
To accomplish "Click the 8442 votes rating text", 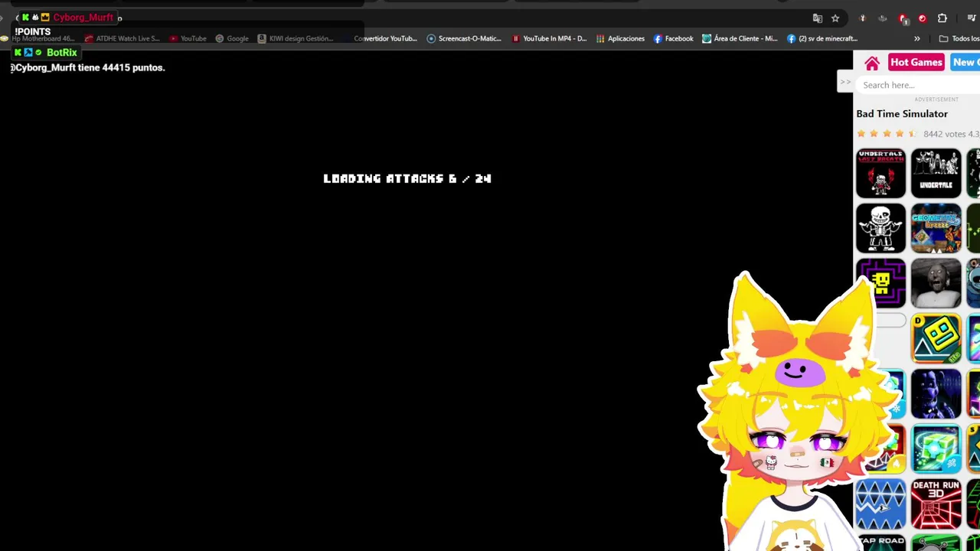I will tap(951, 134).
